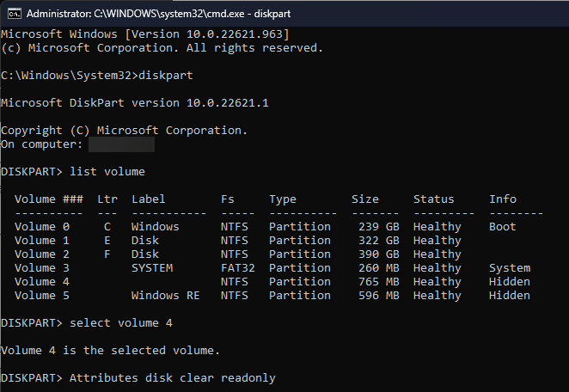Click 'Partition' in the Volume 0 row
The image size is (569, 392).
(x=300, y=226)
